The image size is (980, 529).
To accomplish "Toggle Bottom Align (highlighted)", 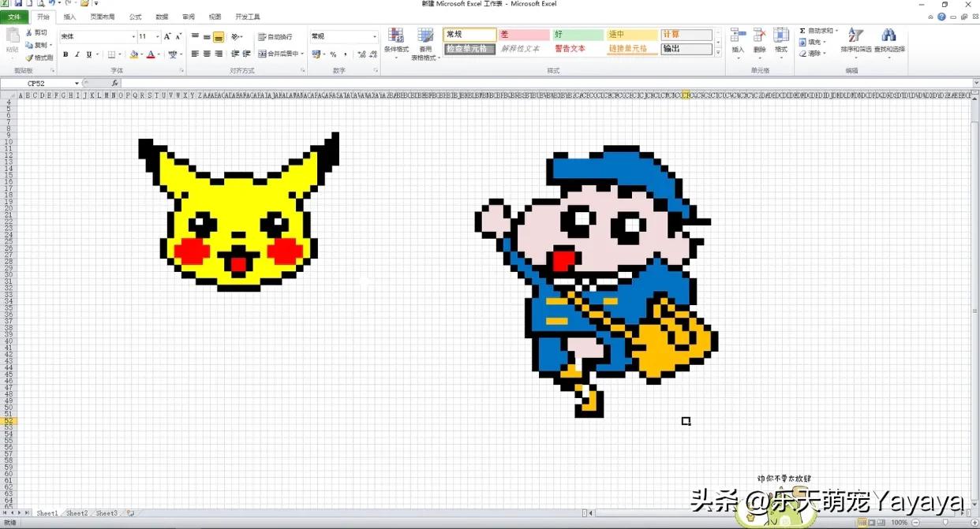I will 219,36.
